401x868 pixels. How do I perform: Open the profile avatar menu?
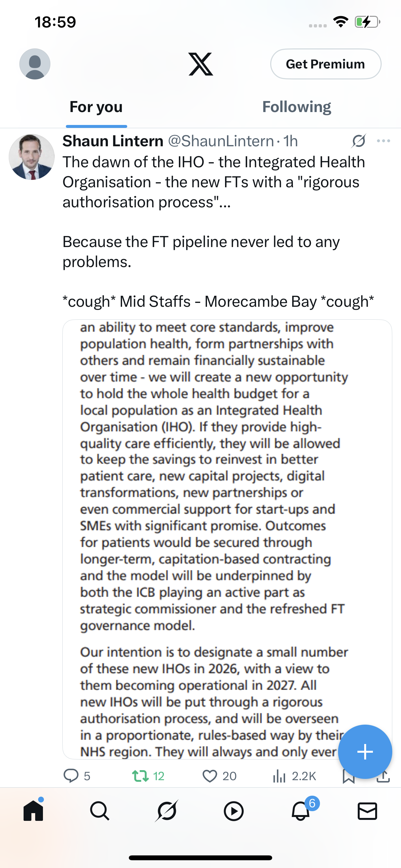(35, 64)
